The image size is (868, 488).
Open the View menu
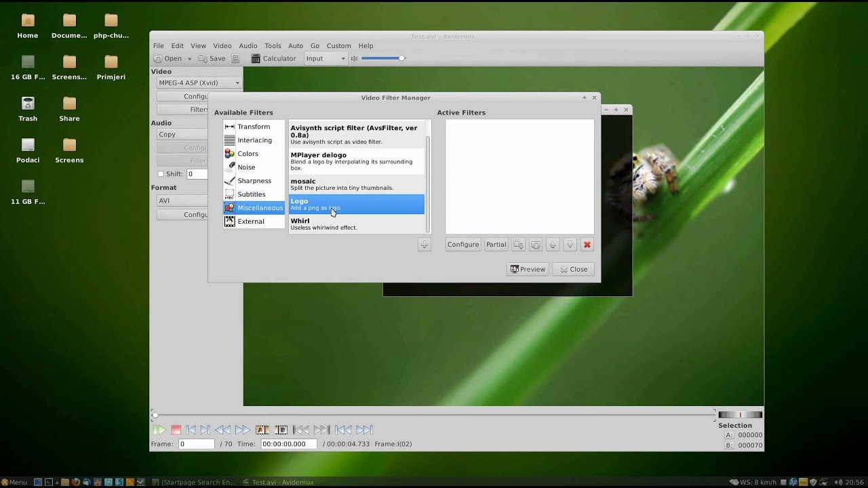pyautogui.click(x=198, y=46)
